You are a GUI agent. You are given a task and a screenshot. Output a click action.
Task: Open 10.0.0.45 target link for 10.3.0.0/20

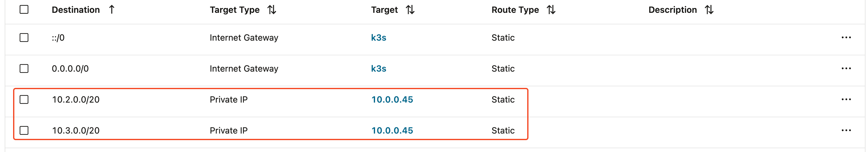tap(392, 130)
